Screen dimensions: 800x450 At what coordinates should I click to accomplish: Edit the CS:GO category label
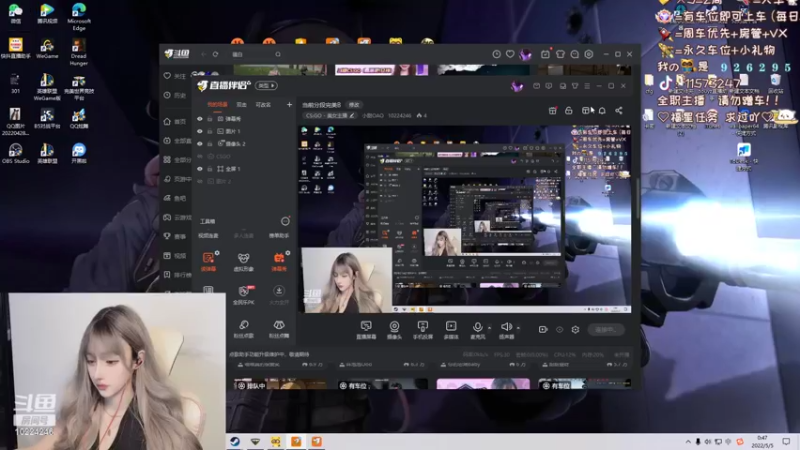[x=329, y=116]
